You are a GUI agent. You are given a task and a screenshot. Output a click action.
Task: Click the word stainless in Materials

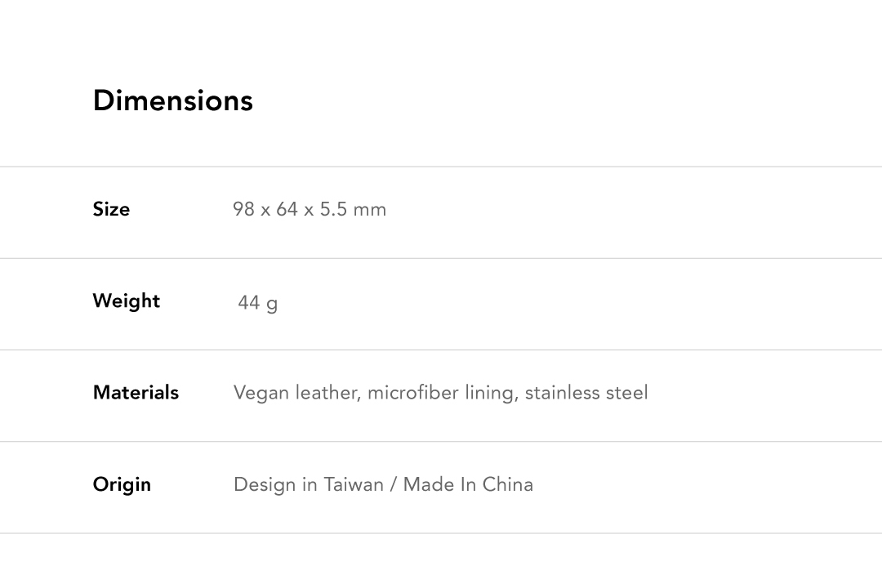[562, 393]
